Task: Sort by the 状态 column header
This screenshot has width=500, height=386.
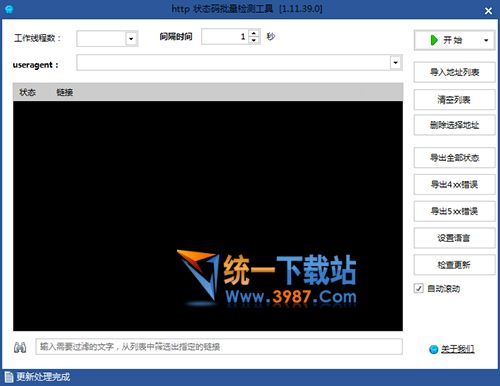Action: coord(27,92)
